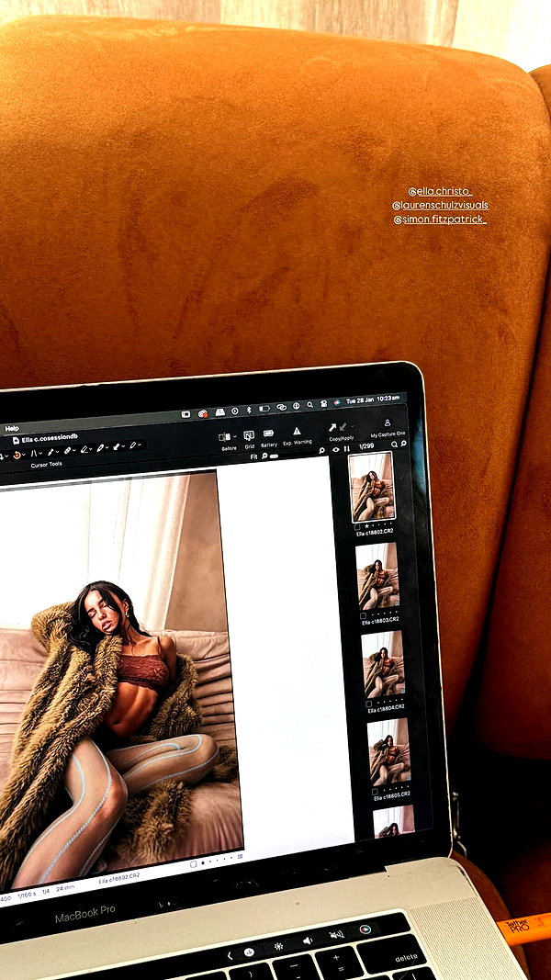Expand the Before button dropdown arrow
The height and width of the screenshot is (980, 551).
(235, 436)
